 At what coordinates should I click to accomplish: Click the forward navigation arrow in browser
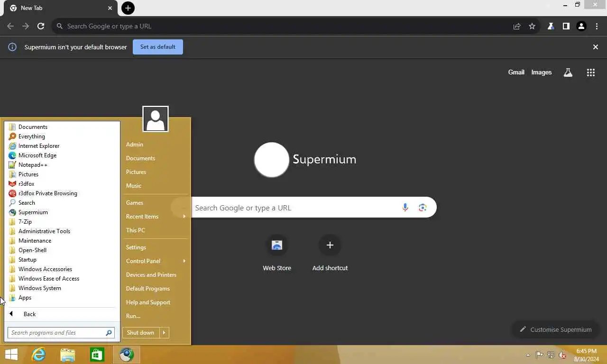pos(26,26)
